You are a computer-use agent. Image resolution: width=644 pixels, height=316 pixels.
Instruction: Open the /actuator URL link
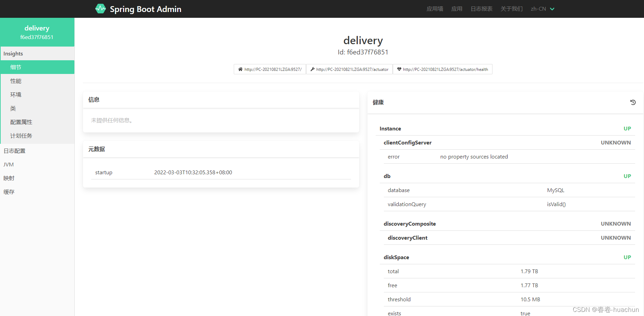[349, 69]
